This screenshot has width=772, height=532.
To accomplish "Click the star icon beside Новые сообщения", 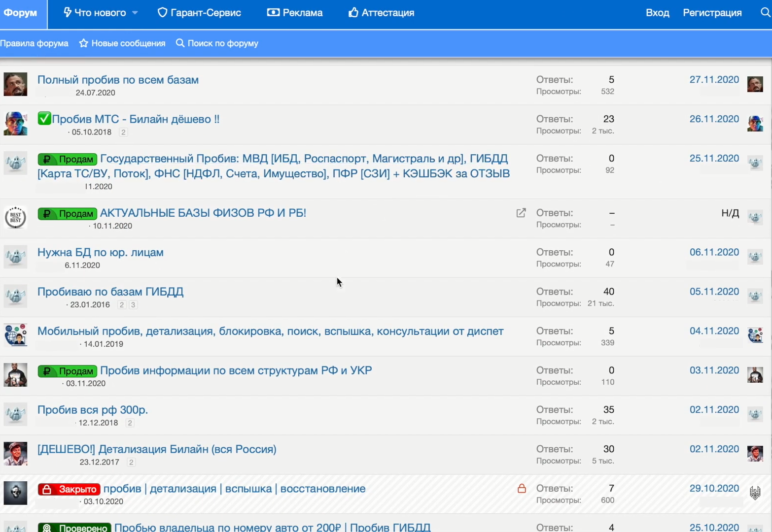I will [84, 43].
